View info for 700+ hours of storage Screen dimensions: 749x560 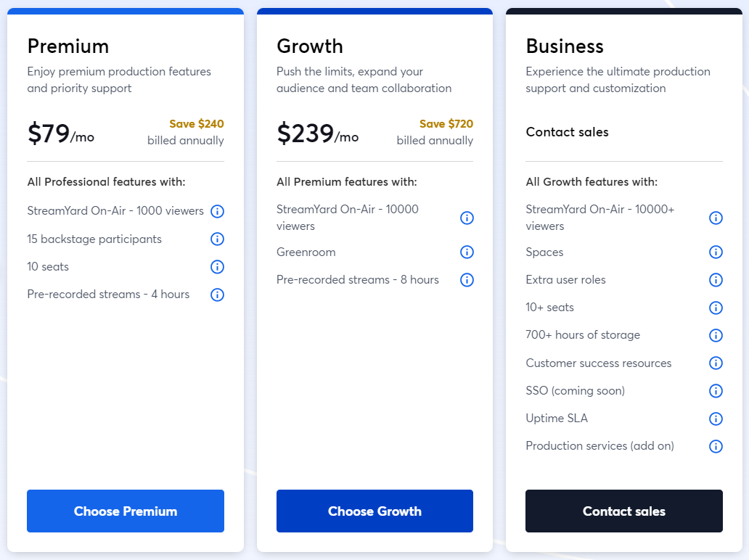(716, 335)
